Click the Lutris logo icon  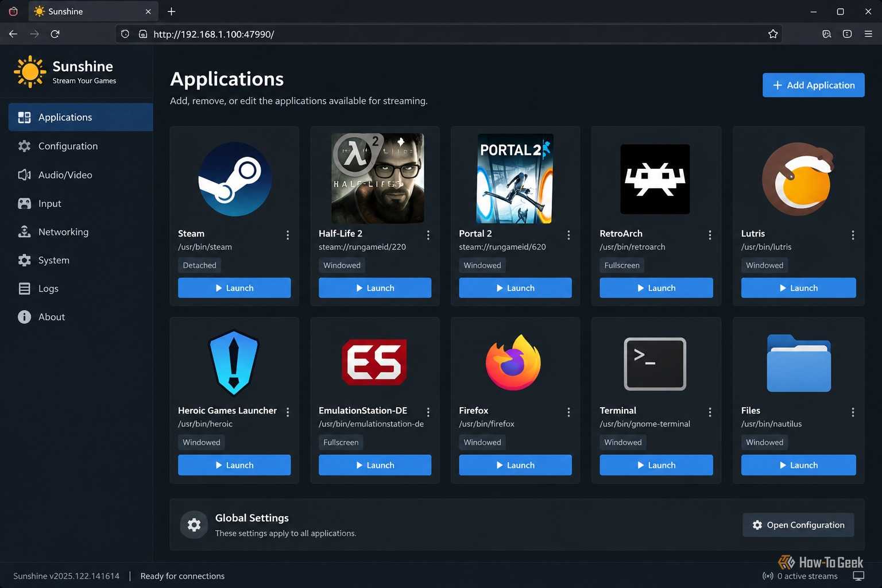(798, 179)
